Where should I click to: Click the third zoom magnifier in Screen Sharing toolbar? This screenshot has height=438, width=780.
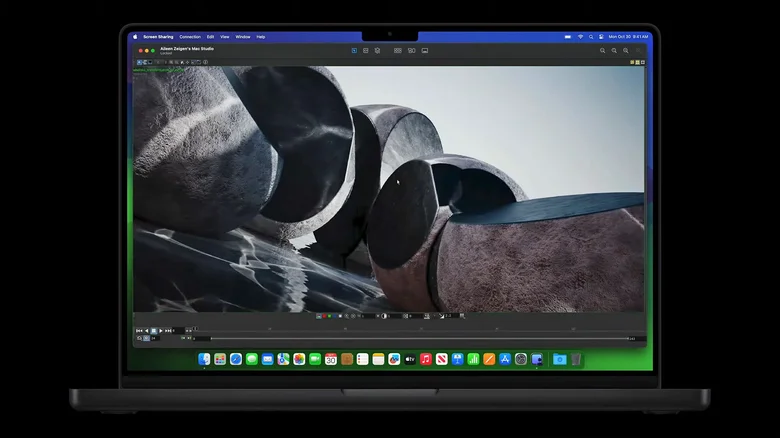625,50
